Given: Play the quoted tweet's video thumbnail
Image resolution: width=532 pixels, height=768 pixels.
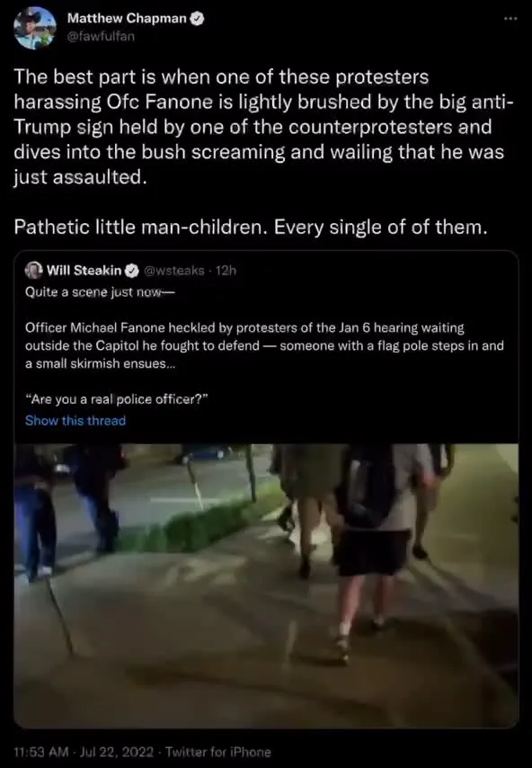Looking at the screenshot, I should pos(266,585).
